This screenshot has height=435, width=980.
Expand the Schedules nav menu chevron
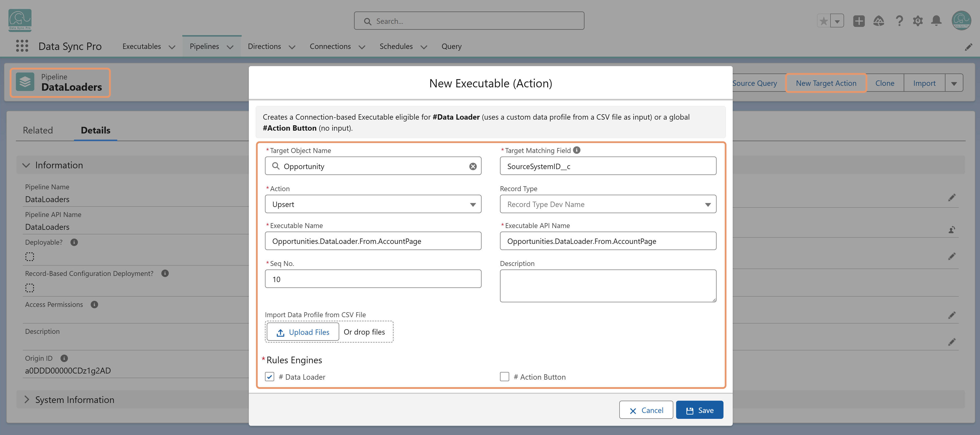click(424, 47)
